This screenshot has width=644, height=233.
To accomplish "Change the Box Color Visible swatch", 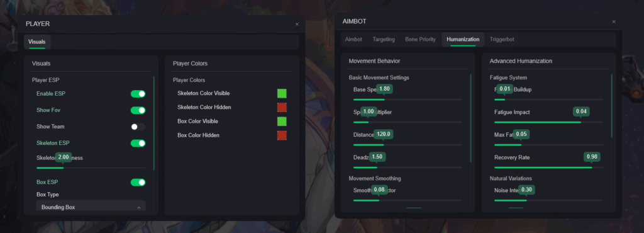I will (282, 122).
